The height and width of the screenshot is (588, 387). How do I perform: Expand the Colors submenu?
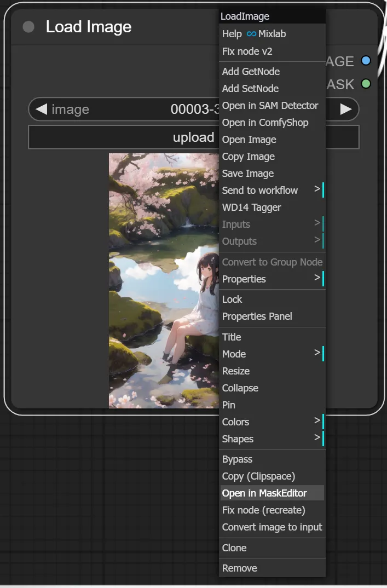272,422
